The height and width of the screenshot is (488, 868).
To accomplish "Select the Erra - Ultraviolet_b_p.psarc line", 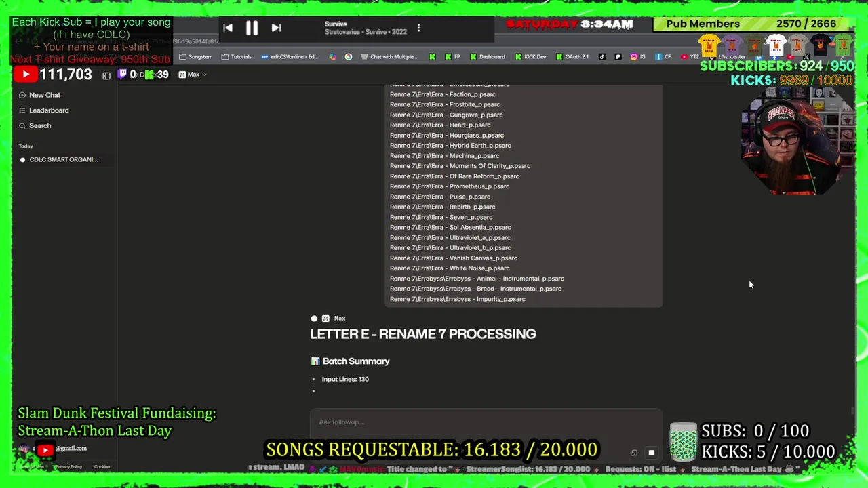I will pyautogui.click(x=450, y=247).
